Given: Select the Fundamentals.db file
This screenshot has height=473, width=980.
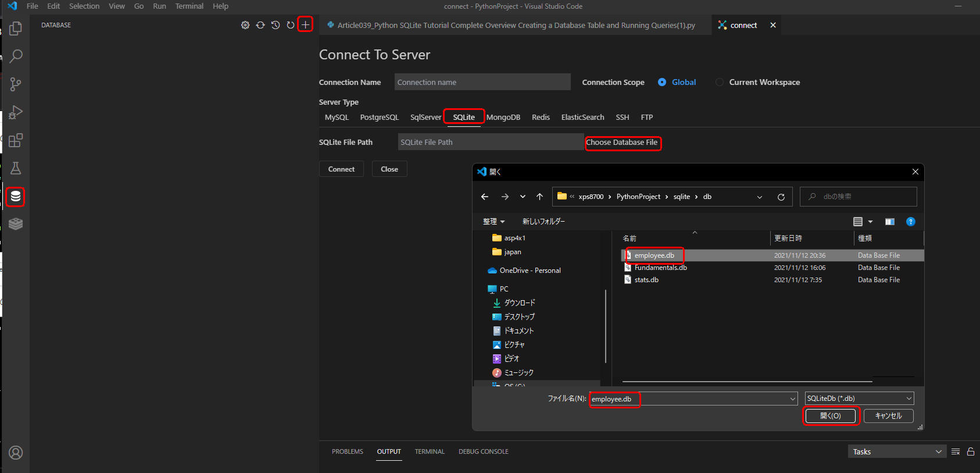Looking at the screenshot, I should pos(660,268).
